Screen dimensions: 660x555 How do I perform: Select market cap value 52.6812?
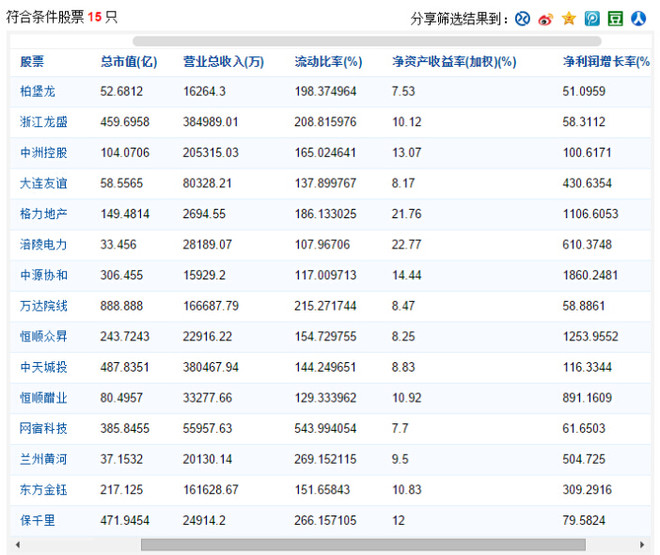(x=122, y=91)
